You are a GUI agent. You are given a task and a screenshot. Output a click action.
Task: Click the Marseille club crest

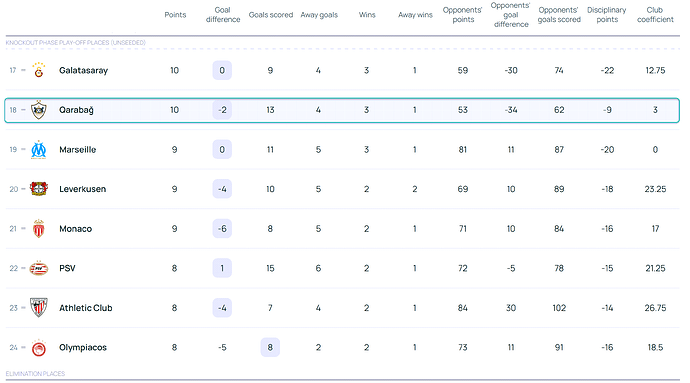[39, 150]
